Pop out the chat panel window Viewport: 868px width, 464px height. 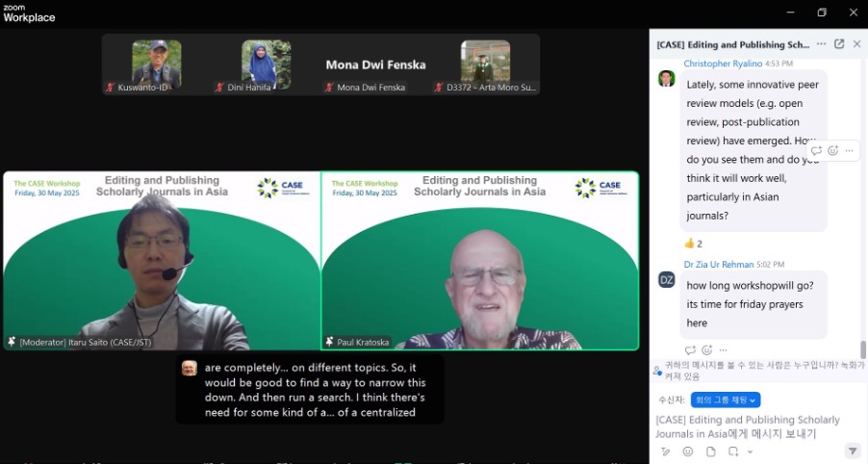point(839,44)
